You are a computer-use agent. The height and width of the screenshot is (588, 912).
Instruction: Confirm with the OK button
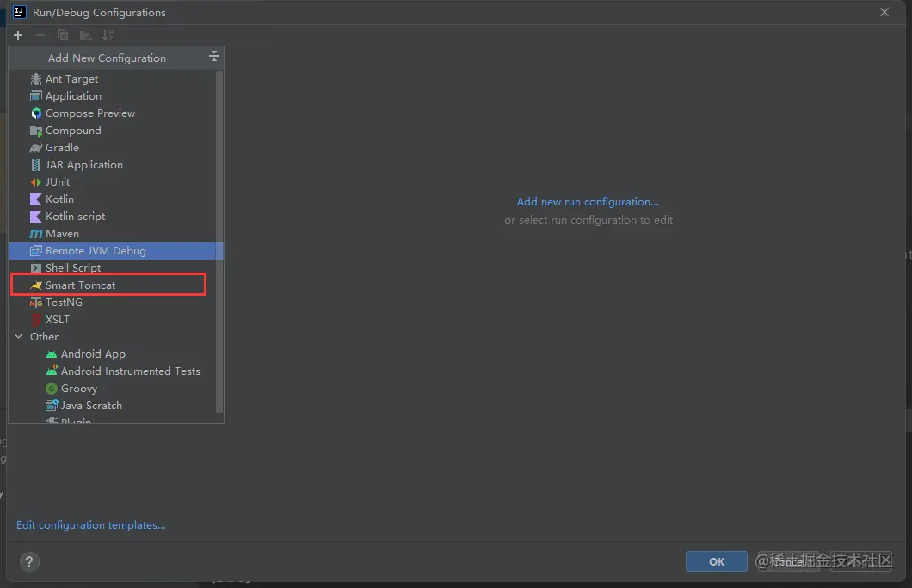tap(716, 561)
